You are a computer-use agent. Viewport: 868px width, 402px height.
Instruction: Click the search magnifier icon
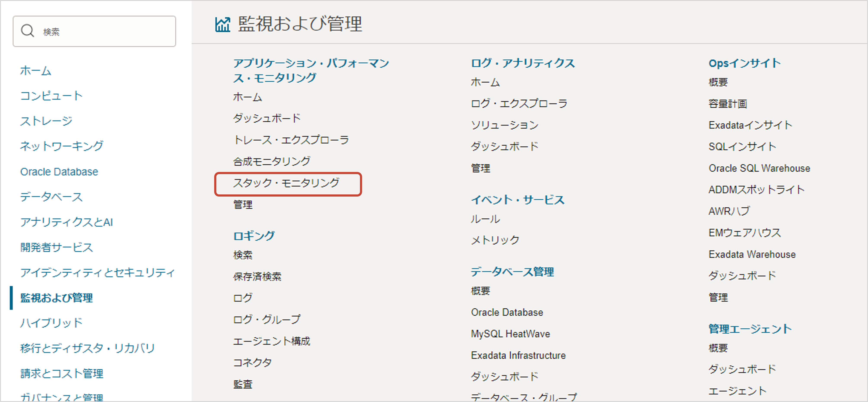point(27,31)
